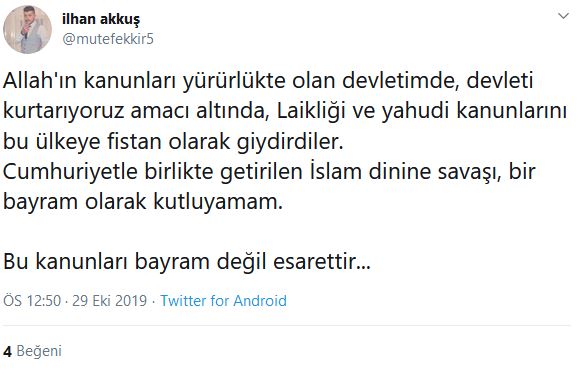The image size is (581, 370).
Task: Click the word Android in the source label
Action: (x=260, y=300)
